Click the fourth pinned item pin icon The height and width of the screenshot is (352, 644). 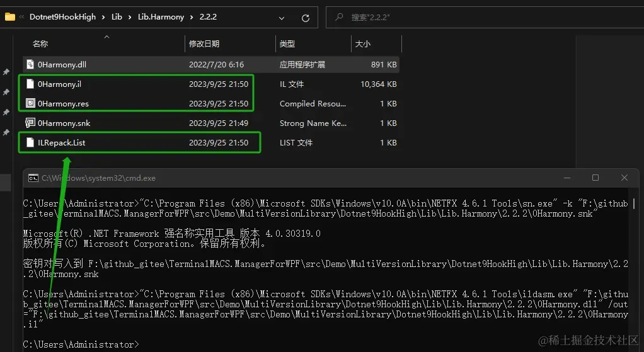pyautogui.click(x=6, y=132)
